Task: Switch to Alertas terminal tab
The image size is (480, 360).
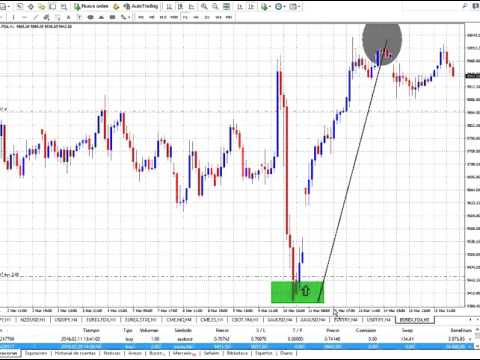Action: coord(135,353)
